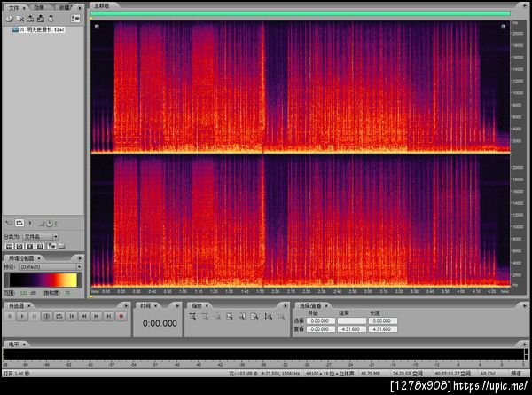Click the red Record button
The width and height of the screenshot is (532, 395).
click(121, 316)
